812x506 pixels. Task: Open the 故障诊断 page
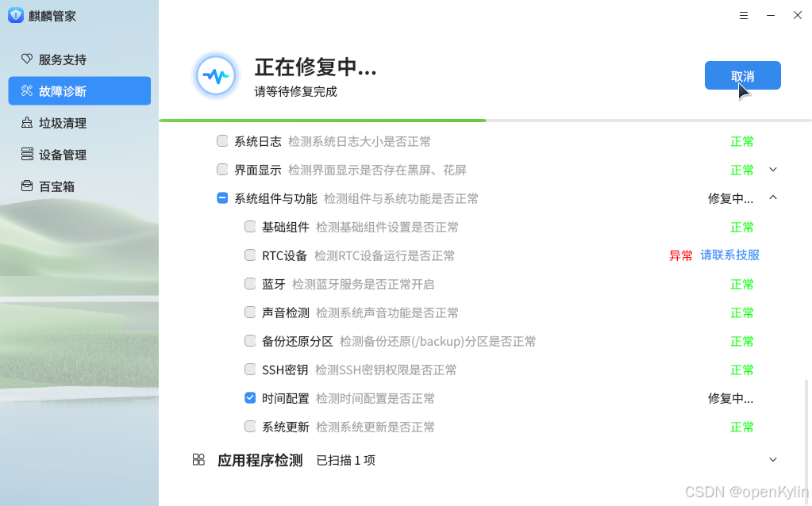pyautogui.click(x=79, y=91)
